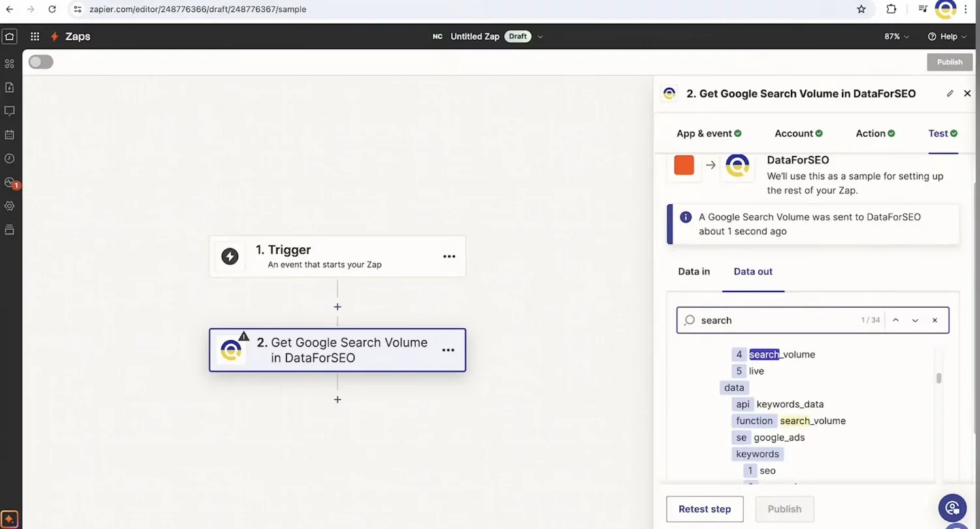This screenshot has width=980, height=529.
Task: Select the '5 live' row
Action: pyautogui.click(x=748, y=371)
